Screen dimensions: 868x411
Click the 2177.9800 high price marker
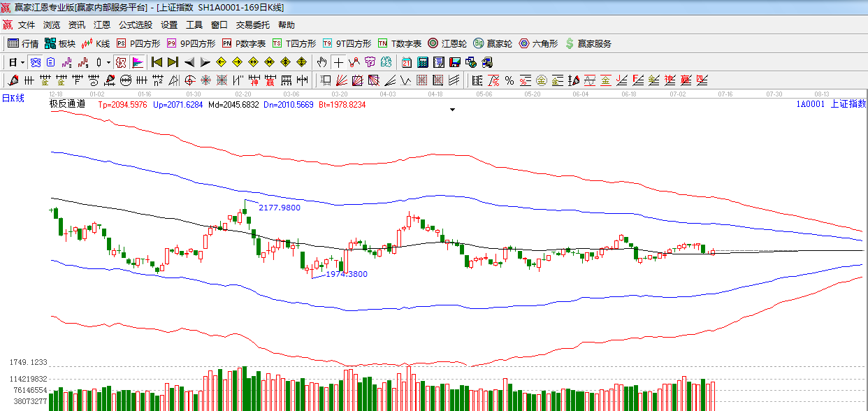point(279,208)
